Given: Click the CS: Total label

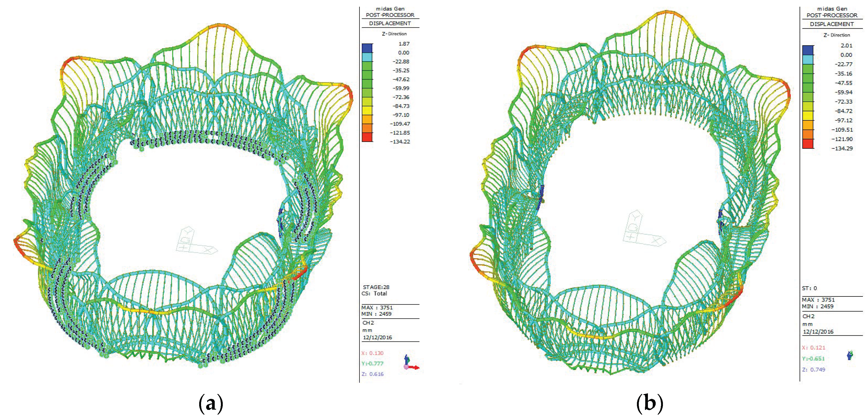Looking at the screenshot, I should 374,294.
